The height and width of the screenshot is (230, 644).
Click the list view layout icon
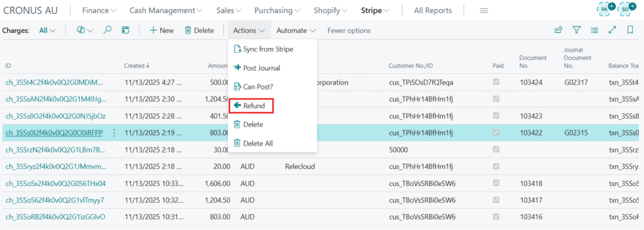[594, 30]
